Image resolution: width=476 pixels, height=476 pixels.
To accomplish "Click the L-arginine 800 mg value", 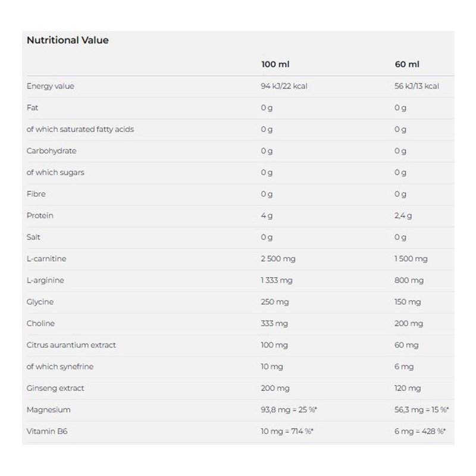I will (x=409, y=280).
